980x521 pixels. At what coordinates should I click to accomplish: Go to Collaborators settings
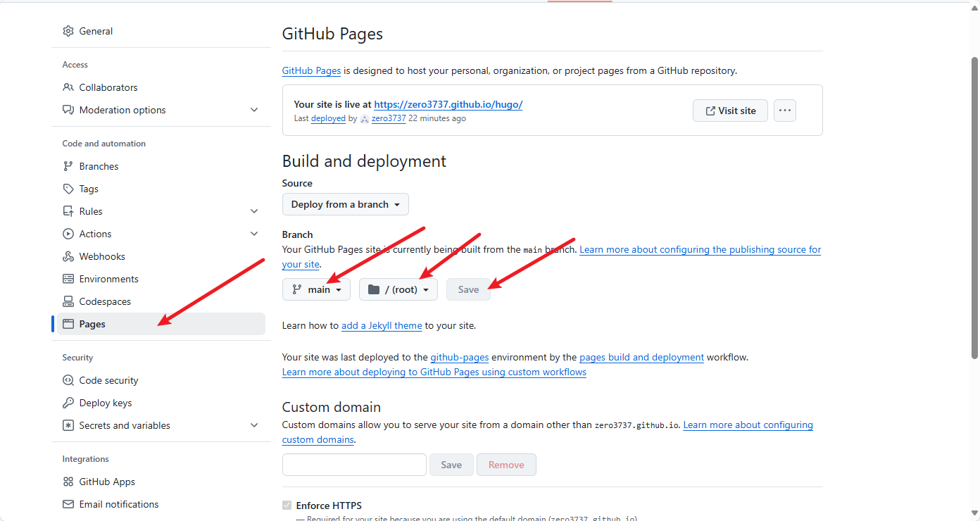(x=161, y=87)
